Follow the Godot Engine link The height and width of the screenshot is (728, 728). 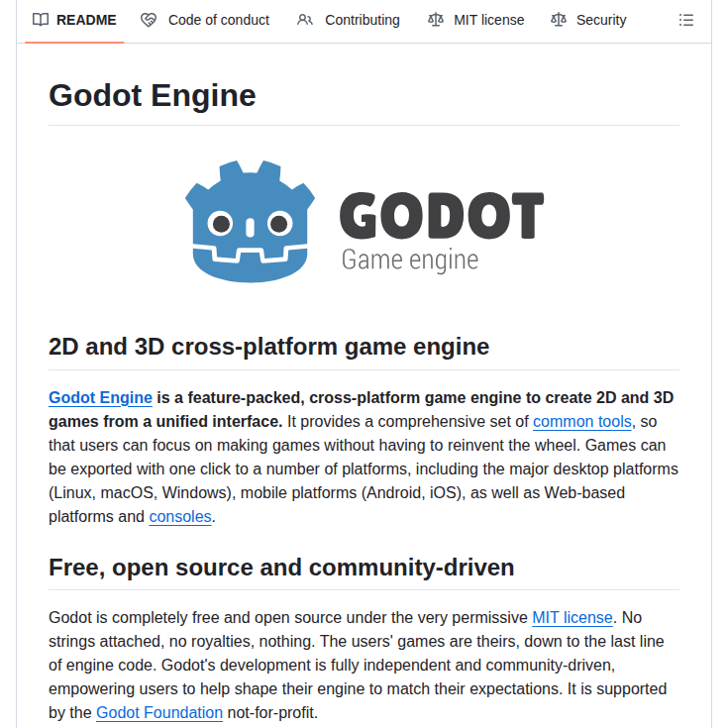100,398
